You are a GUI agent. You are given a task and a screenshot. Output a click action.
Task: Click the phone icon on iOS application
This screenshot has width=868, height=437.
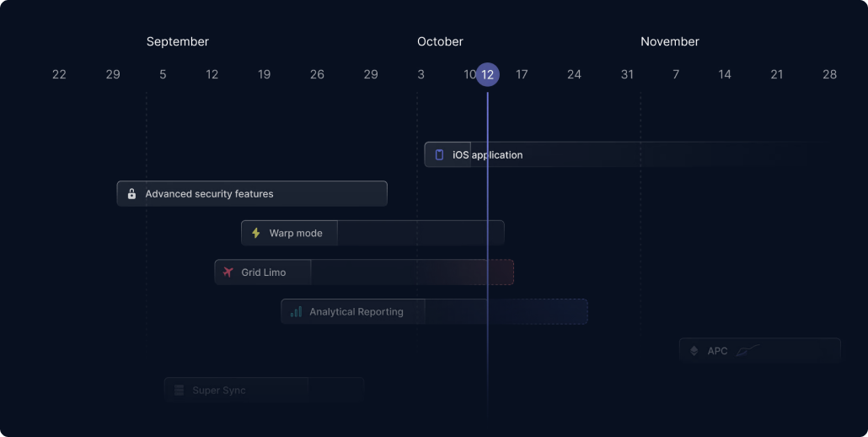(x=439, y=154)
